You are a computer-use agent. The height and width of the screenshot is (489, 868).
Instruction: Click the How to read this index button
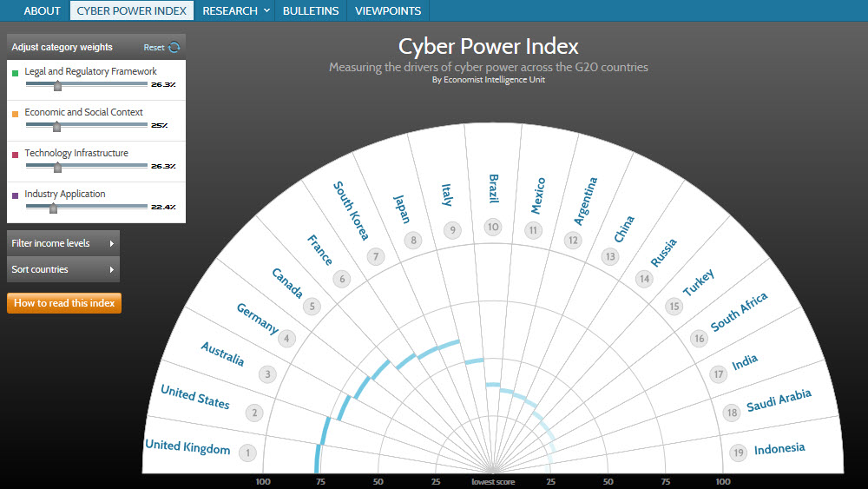[64, 303]
